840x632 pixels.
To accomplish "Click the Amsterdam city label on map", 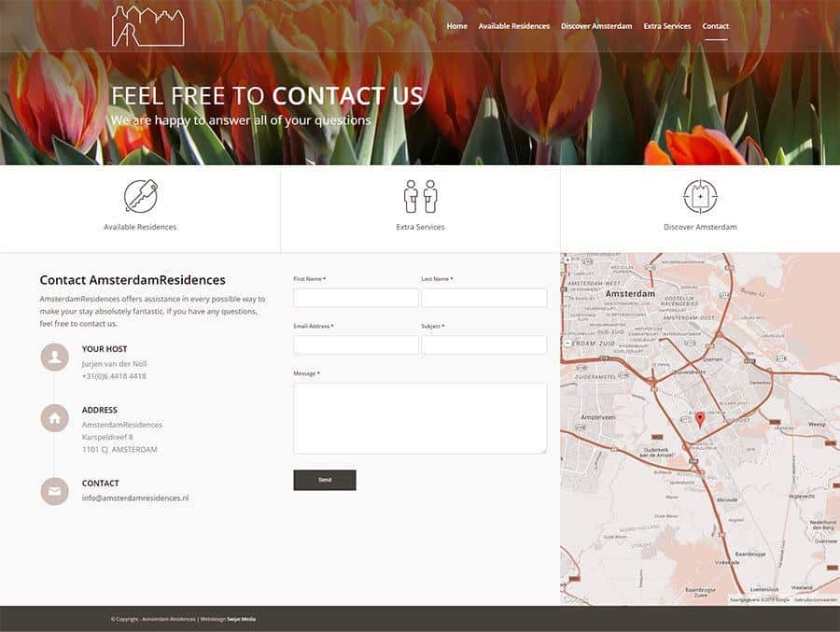I will tap(630, 294).
